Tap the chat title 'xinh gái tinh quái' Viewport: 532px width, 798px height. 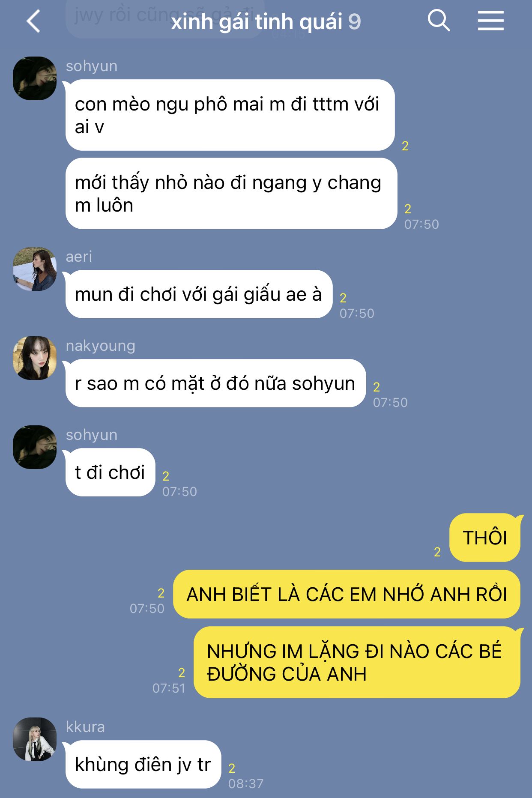[x=257, y=21]
